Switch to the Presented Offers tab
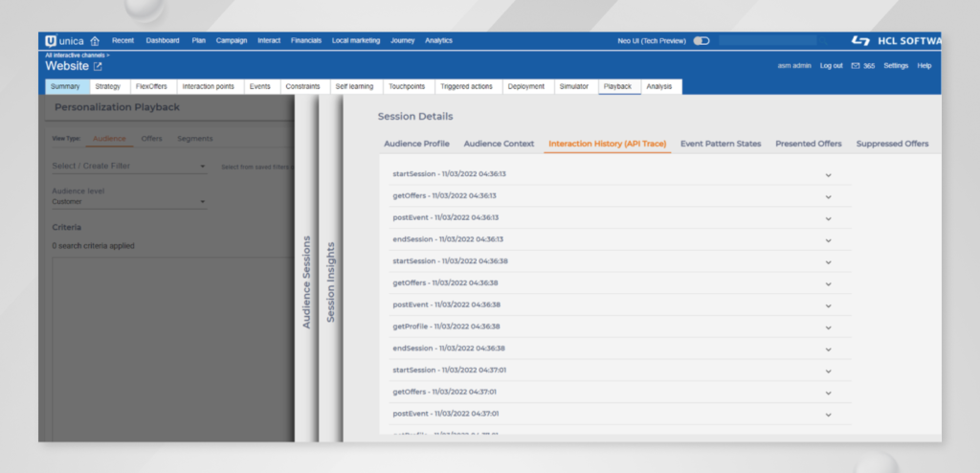 809,144
